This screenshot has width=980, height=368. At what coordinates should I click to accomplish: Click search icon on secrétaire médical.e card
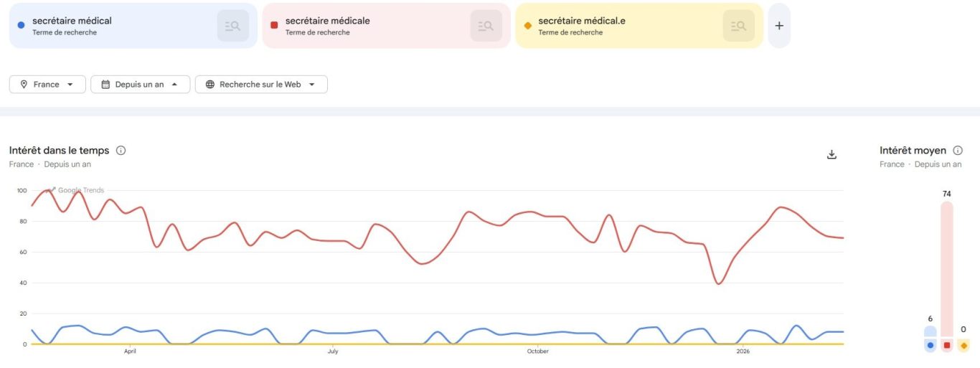tap(738, 26)
